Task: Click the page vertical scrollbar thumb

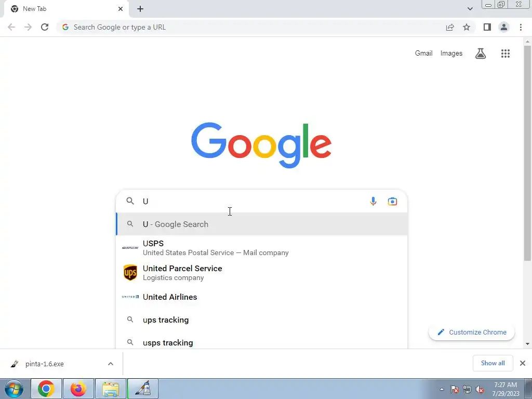Action: point(527,153)
